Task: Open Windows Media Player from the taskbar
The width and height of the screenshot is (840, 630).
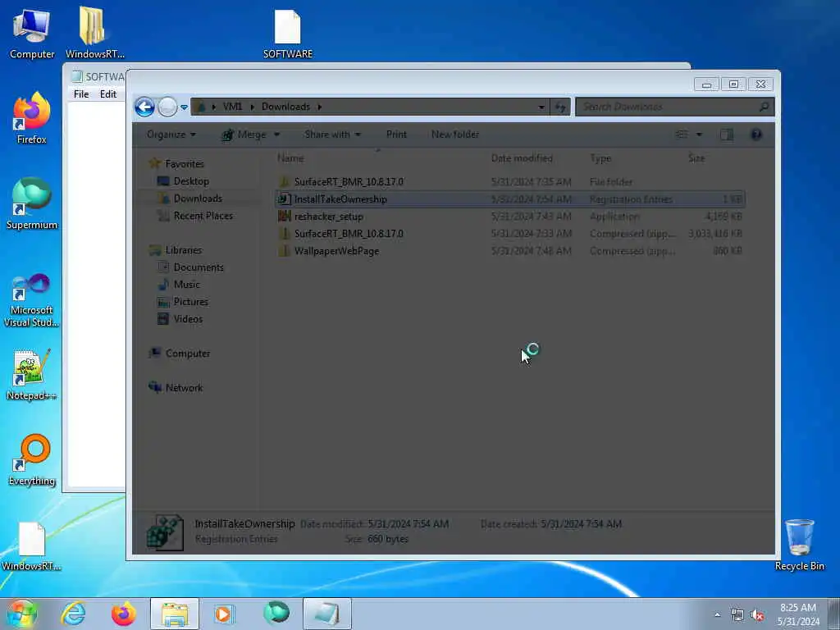Action: (223, 614)
